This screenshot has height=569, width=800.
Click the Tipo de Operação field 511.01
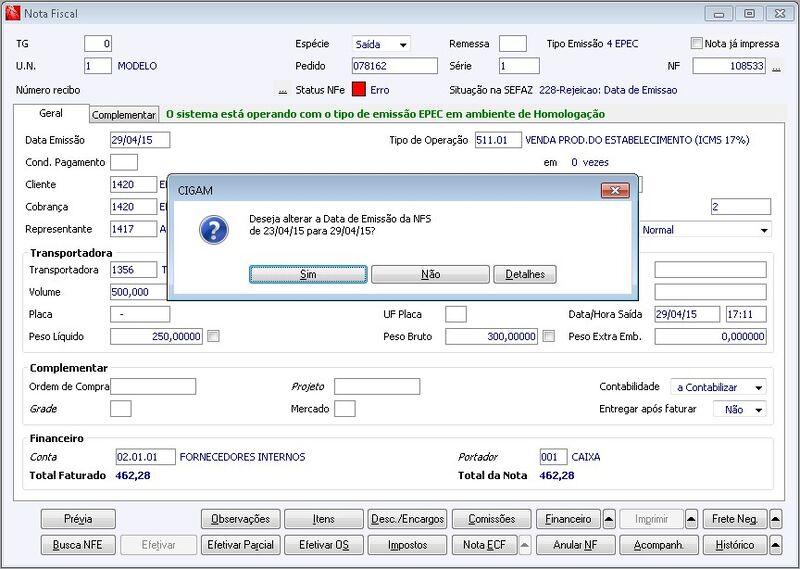tap(498, 140)
